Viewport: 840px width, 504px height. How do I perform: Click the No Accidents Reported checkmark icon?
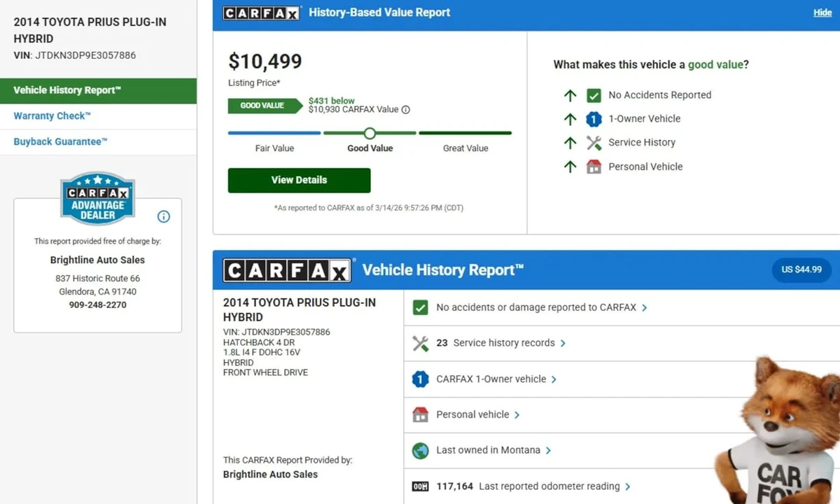click(x=594, y=95)
